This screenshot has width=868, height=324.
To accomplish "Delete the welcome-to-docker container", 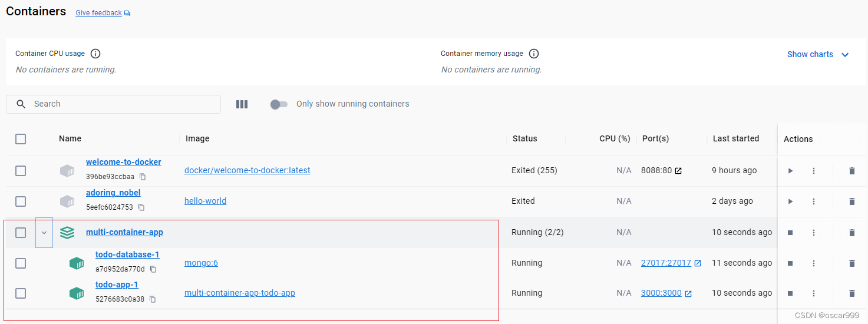I will coord(852,171).
